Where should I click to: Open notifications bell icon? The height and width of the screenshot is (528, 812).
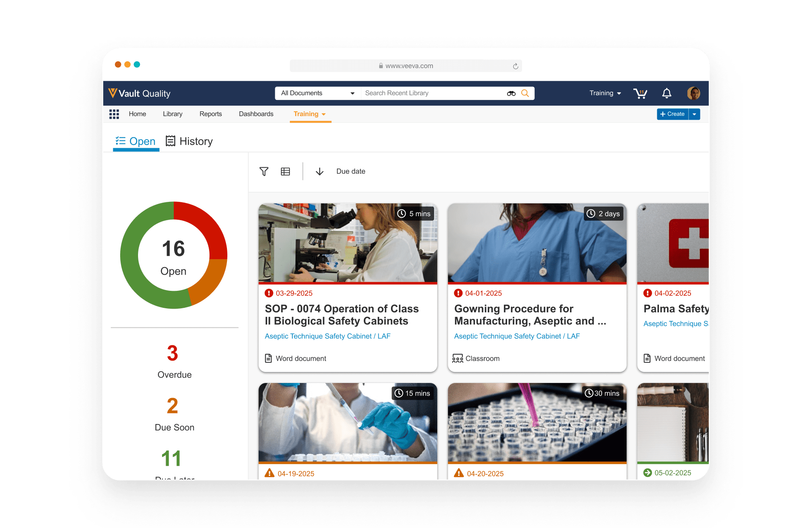pyautogui.click(x=667, y=93)
